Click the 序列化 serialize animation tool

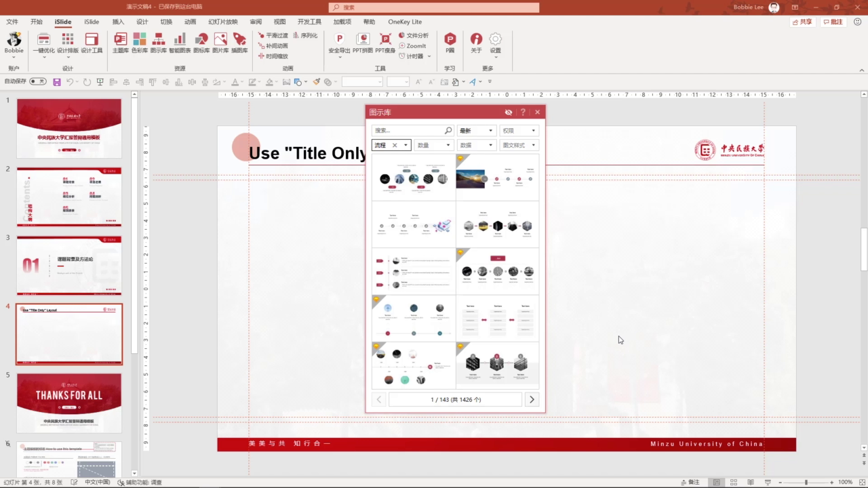click(305, 35)
